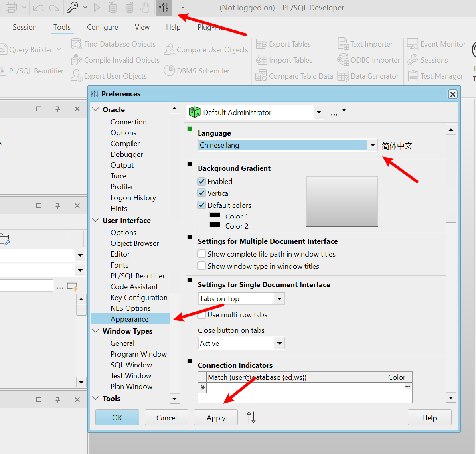
Task: Click the Log on key icon
Action: point(73,8)
